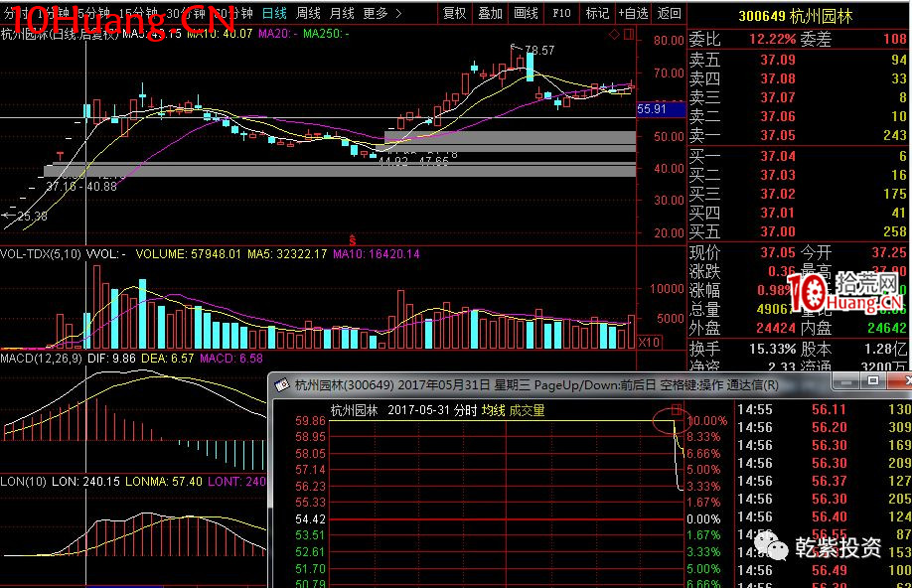Click the 外盘 24424 value
Screen dimensions: 912x588
click(x=775, y=328)
